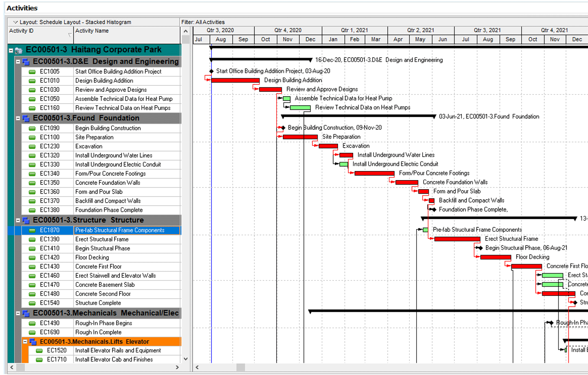Click the activity icon for EC1520

click(x=39, y=351)
